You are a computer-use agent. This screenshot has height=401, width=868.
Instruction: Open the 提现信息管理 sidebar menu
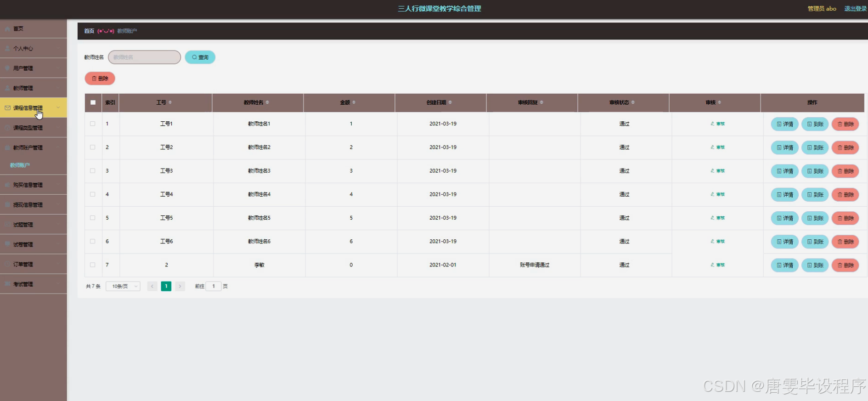coord(34,205)
